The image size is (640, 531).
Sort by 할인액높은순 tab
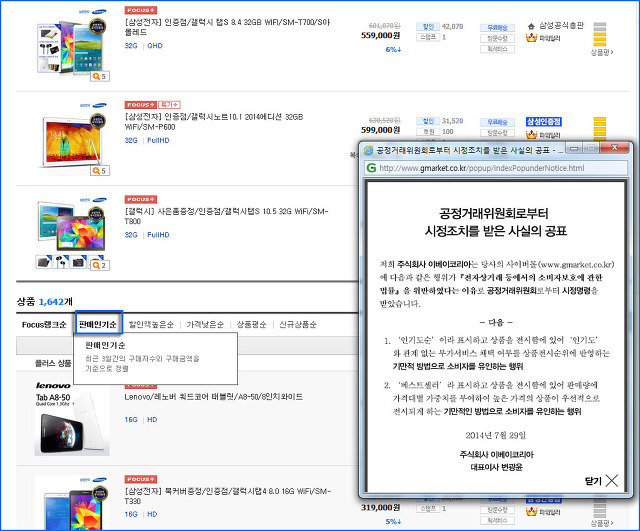(x=151, y=324)
